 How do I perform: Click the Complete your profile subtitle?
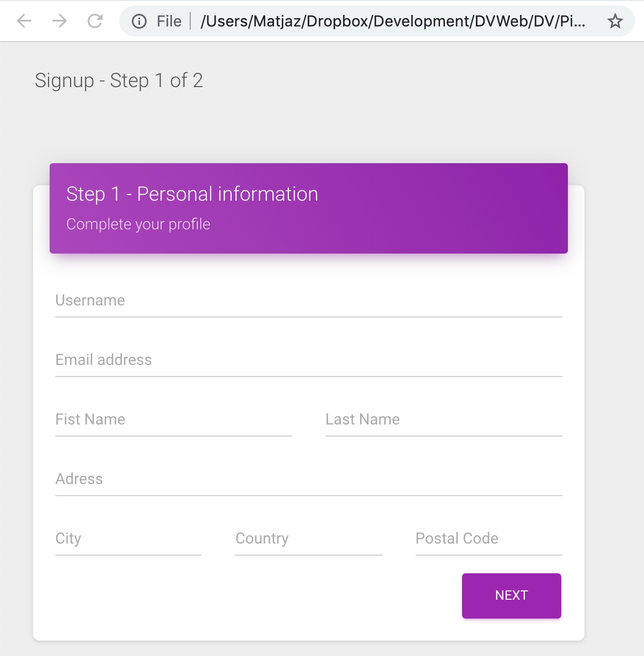point(138,224)
